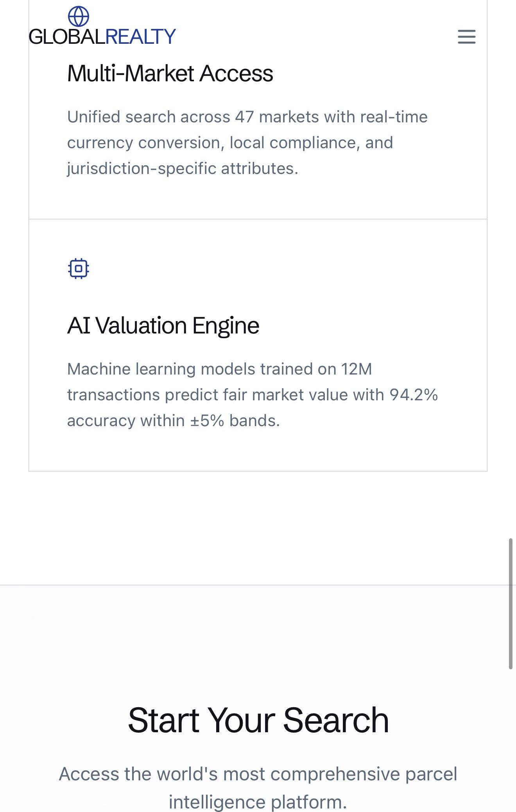This screenshot has width=516, height=812.
Task: Click the "±5% bands" text
Action: [x=235, y=421]
